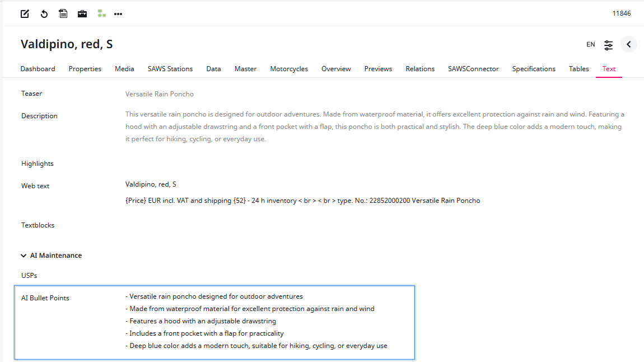Click the briefcase toolbar icon
This screenshot has width=644, height=362.
tap(82, 14)
